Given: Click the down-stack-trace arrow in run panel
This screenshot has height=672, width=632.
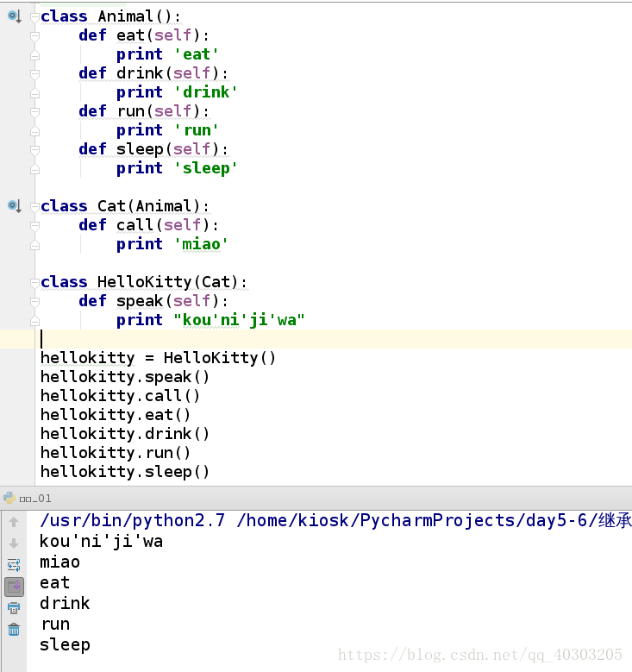Looking at the screenshot, I should coord(14,543).
